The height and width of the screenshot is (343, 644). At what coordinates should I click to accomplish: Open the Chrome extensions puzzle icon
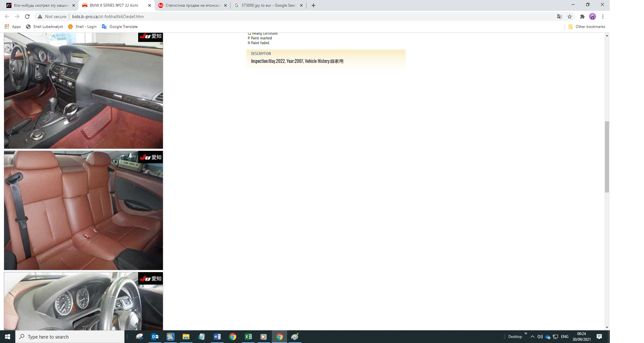coord(582,16)
